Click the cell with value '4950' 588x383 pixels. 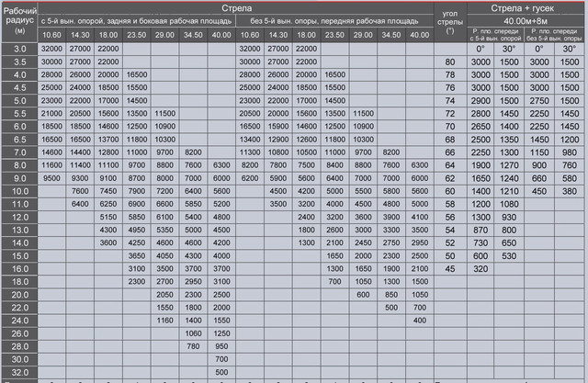[x=137, y=231]
